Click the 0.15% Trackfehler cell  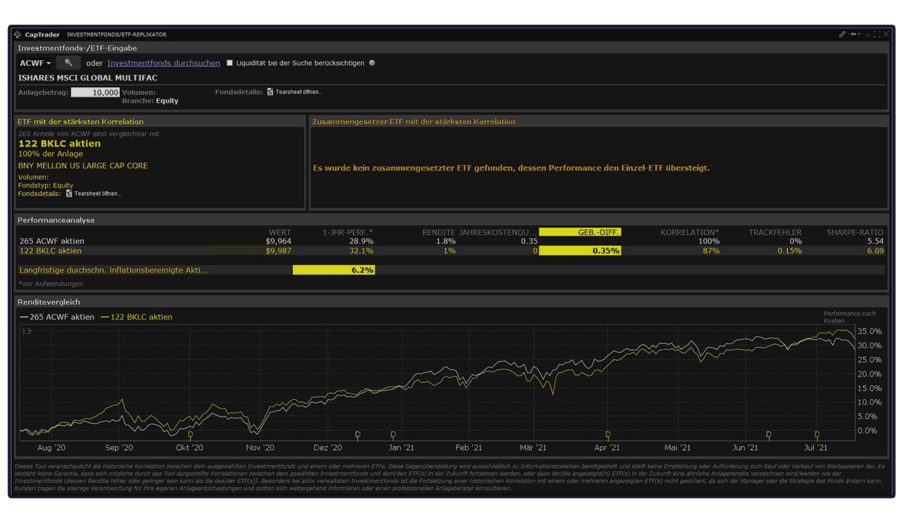789,251
